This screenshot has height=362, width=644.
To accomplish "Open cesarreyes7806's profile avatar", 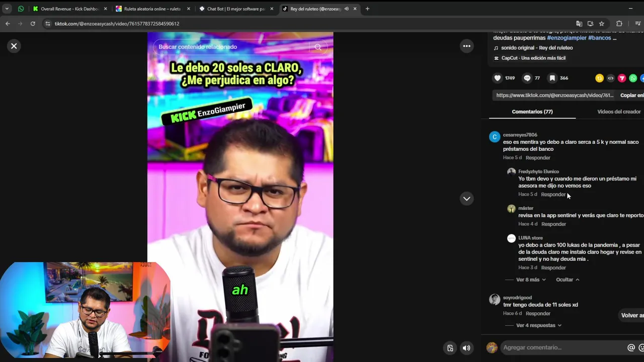I will [x=495, y=137].
